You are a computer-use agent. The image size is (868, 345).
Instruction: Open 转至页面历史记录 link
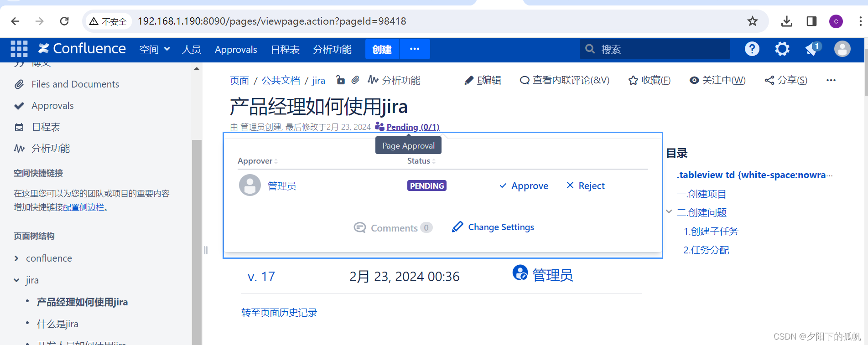279,313
